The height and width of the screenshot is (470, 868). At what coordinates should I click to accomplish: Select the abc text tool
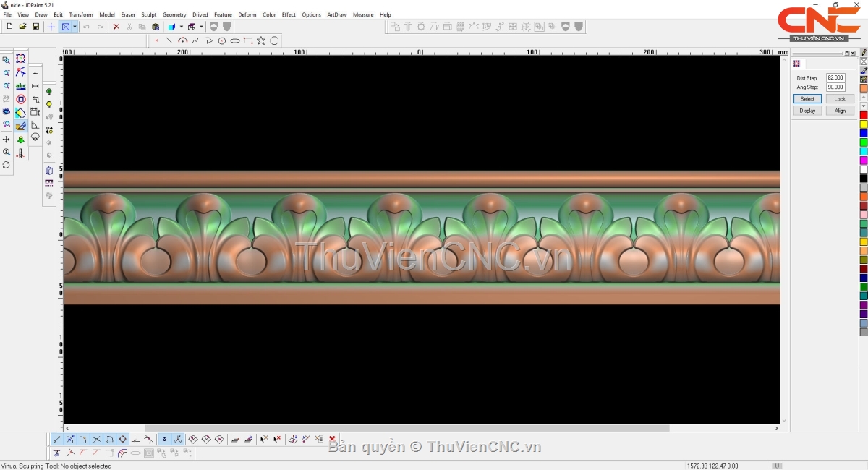point(21,86)
